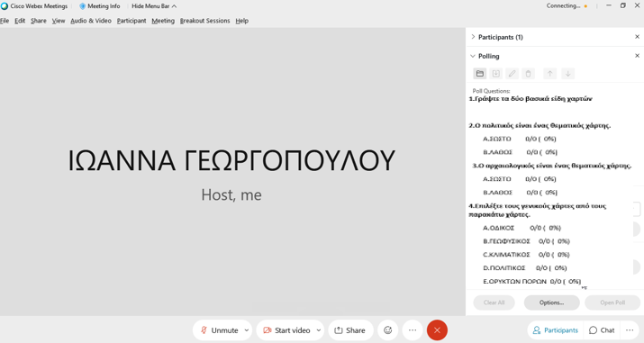Unmute the microphone
The height and width of the screenshot is (343, 644).
[x=219, y=330]
